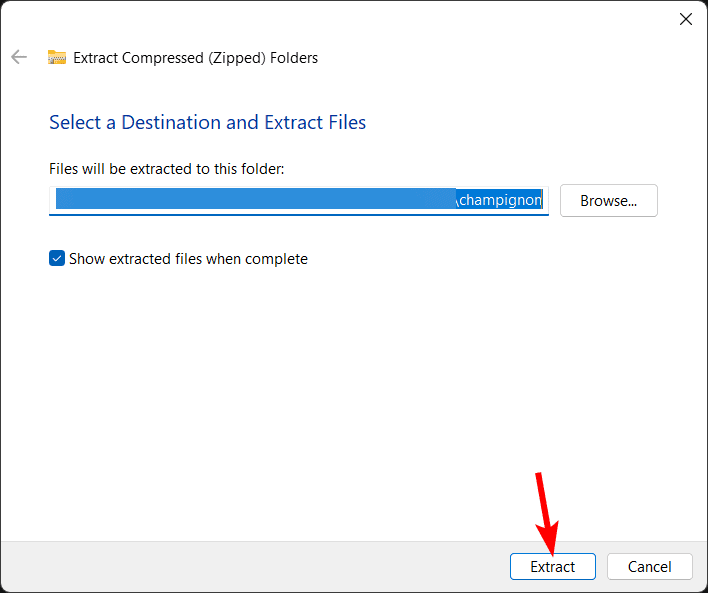Click the "Show extracted files when complete" label
This screenshot has height=593, width=708.
click(188, 259)
